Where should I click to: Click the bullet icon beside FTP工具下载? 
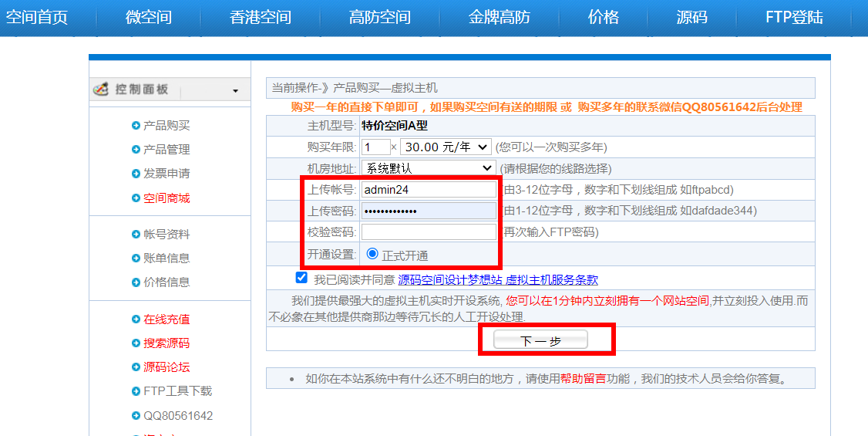pos(136,391)
